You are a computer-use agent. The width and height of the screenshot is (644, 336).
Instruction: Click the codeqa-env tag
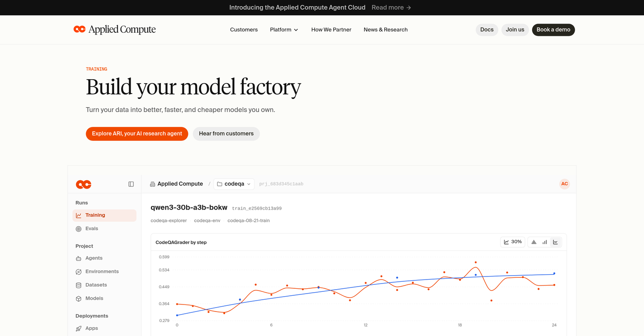(207, 220)
